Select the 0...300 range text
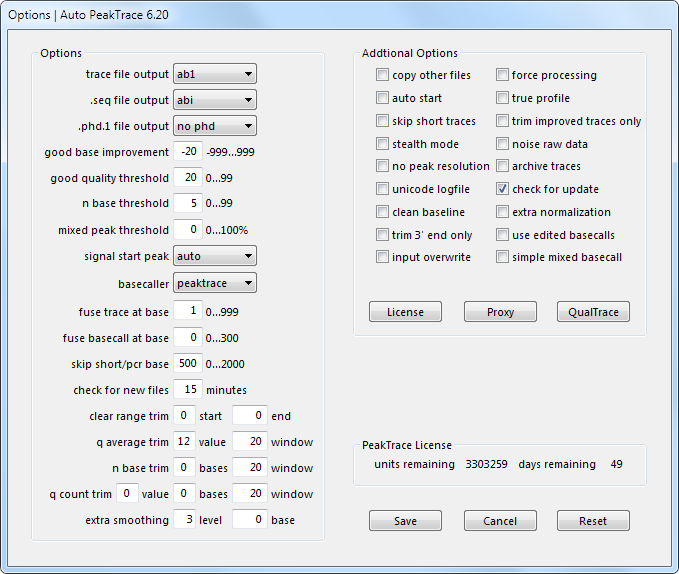 (x=222, y=338)
